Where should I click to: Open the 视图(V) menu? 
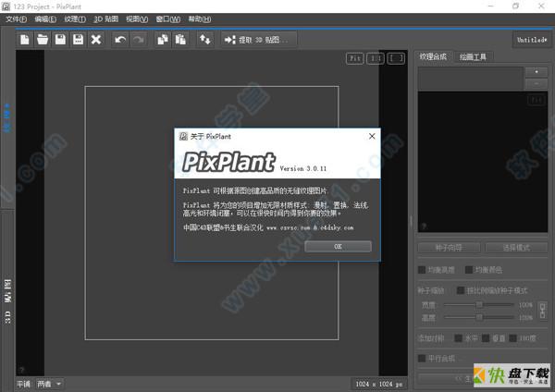point(137,19)
